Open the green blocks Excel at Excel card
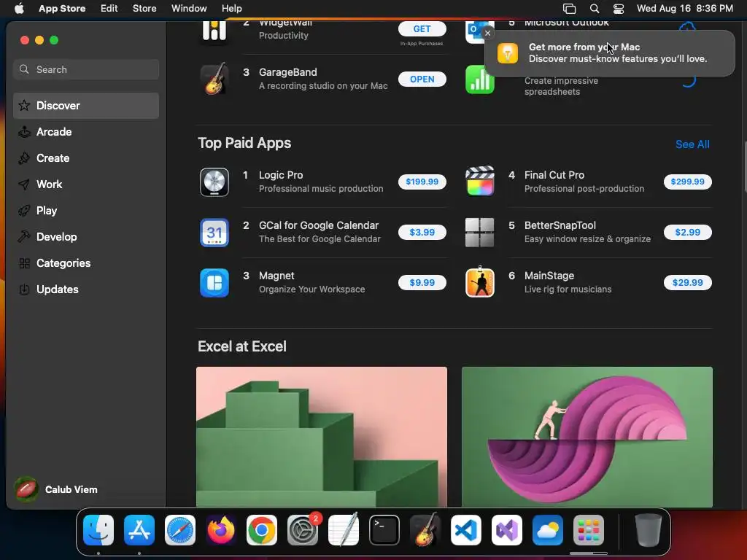The height and width of the screenshot is (560, 747). (322, 437)
